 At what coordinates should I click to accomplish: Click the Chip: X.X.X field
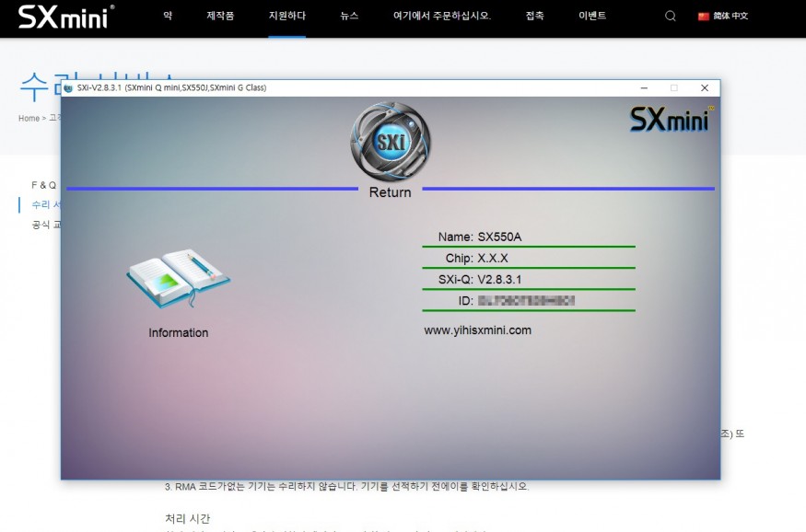tap(529, 258)
